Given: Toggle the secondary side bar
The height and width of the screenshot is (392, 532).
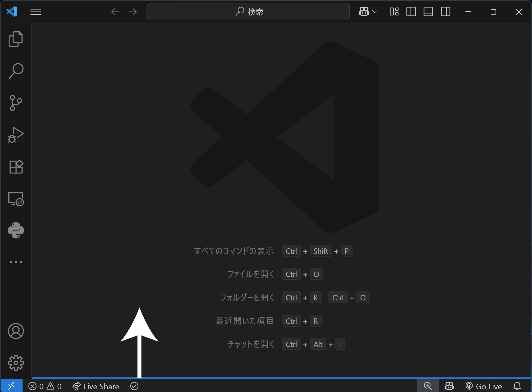Looking at the screenshot, I should click(446, 11).
